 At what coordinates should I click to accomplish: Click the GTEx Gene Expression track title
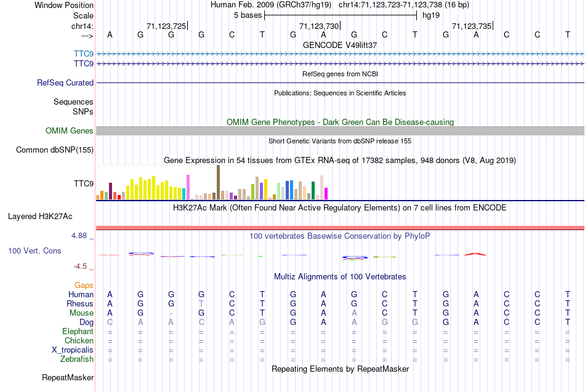pos(340,161)
